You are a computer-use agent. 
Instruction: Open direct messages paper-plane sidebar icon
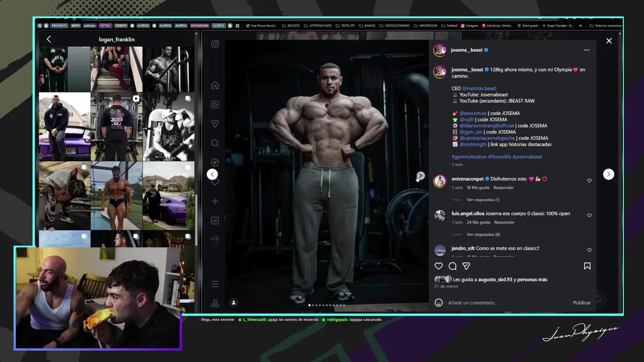point(215,124)
